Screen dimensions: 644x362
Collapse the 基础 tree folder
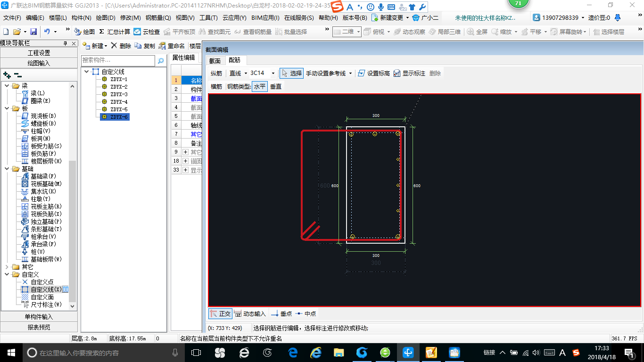(x=7, y=169)
